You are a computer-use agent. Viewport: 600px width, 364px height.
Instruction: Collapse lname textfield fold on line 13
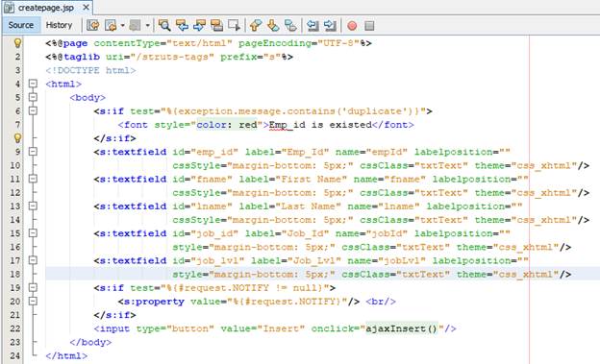point(33,206)
